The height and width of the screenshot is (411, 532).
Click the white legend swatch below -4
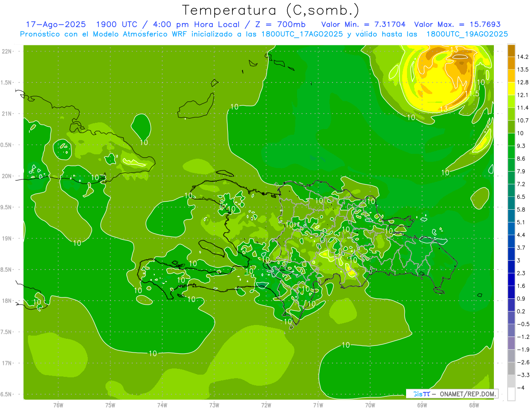511,394
